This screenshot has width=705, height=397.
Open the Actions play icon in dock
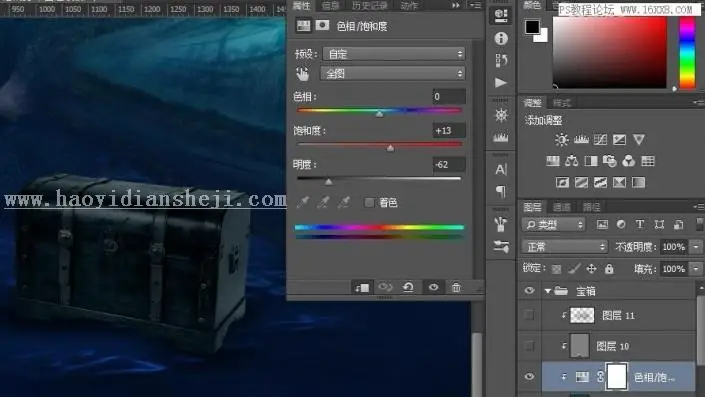501,83
